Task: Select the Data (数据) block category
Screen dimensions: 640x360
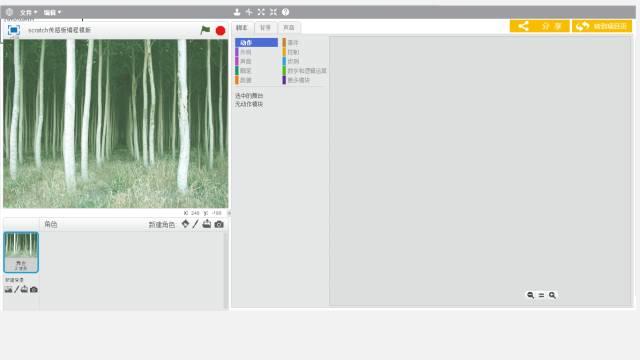Action: coord(256,80)
